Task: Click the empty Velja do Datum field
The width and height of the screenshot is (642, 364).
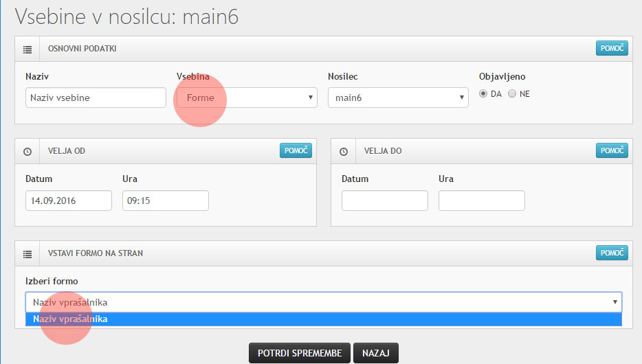Action: pos(385,201)
